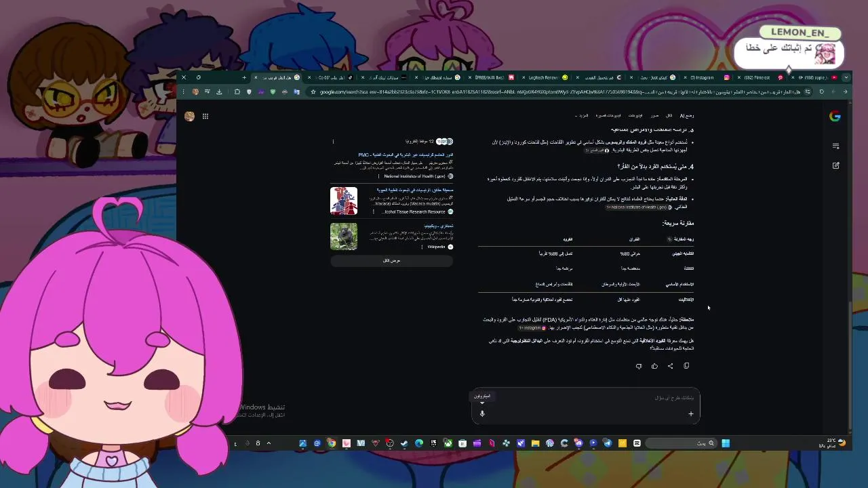868x488 pixels.
Task: Give the answer a thumbs down
Action: click(x=639, y=366)
